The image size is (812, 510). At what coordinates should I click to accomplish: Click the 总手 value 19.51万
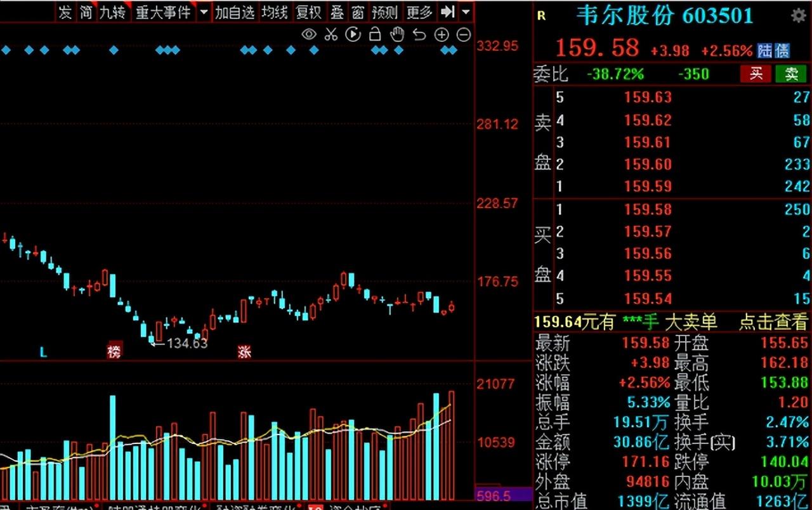tap(641, 422)
